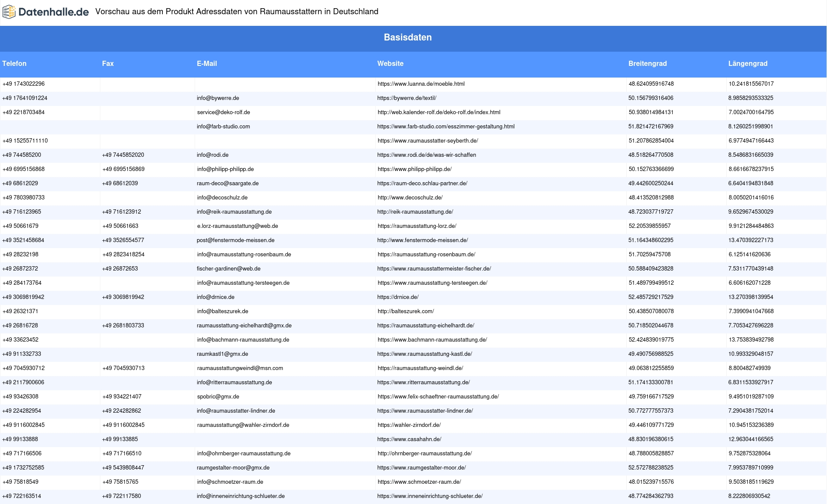Open wahler-zirndorf.de website
This screenshot has height=504, width=827.
tap(409, 425)
